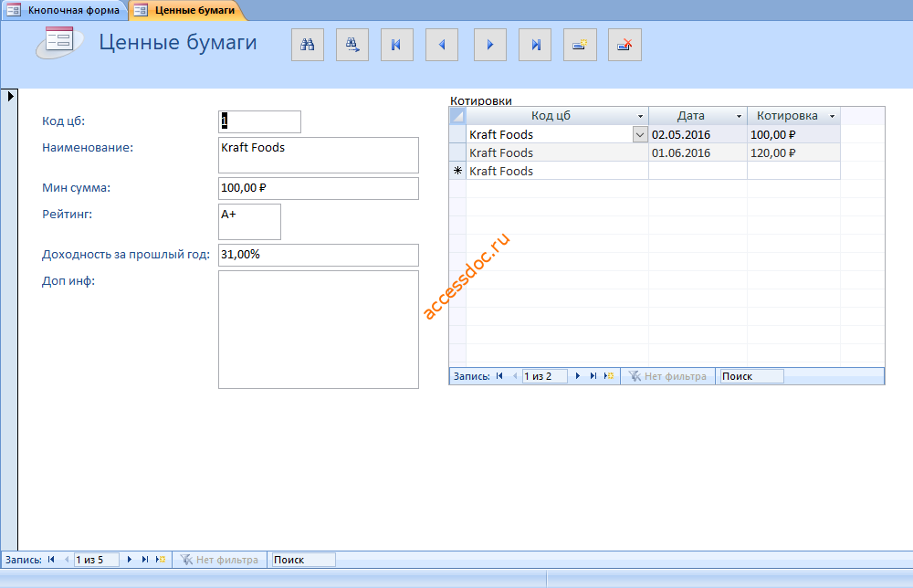
Task: Select the new-row asterisk selector in subform
Action: pos(457,171)
